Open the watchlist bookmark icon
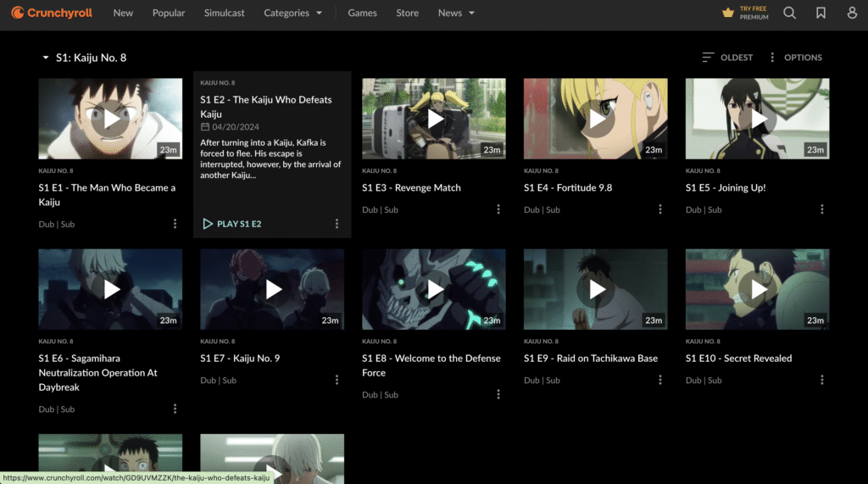Screen dimensions: 868x484 pos(821,13)
